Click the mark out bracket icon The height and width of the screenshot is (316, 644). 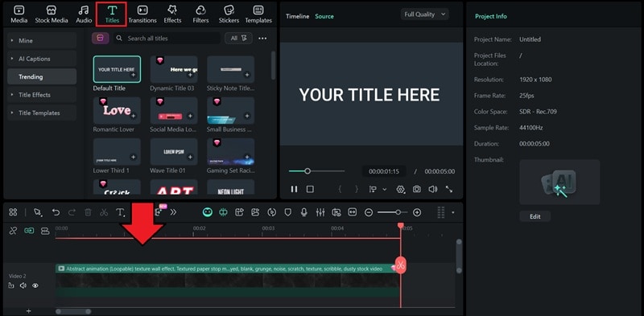357,189
